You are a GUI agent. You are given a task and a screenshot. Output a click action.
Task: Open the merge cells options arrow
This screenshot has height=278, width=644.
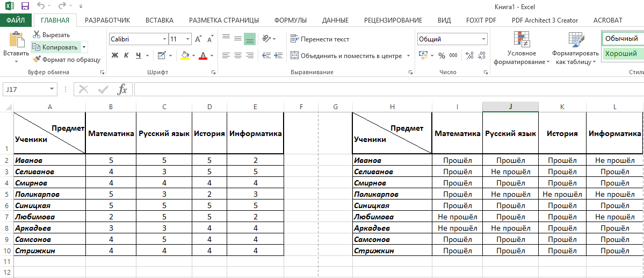[x=408, y=56]
